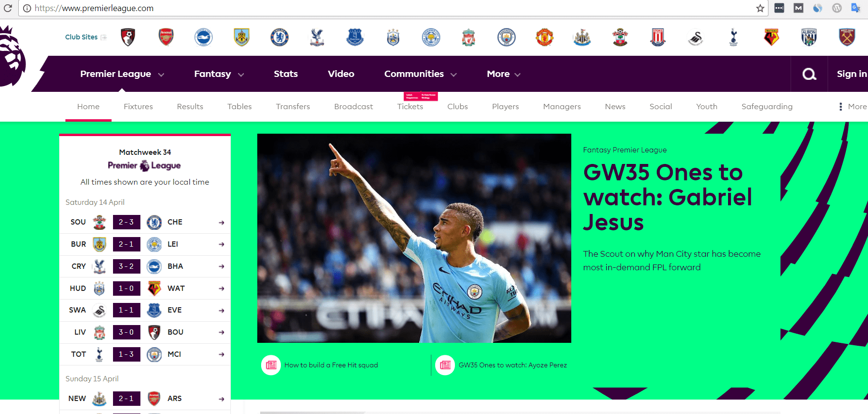Image resolution: width=868 pixels, height=414 pixels.
Task: Bookmark page with the star icon
Action: coord(760,8)
